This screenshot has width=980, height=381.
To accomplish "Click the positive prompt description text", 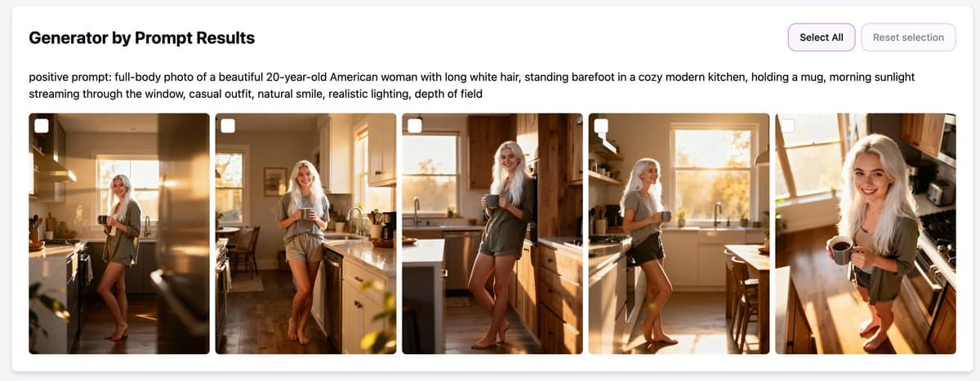I will [x=472, y=86].
